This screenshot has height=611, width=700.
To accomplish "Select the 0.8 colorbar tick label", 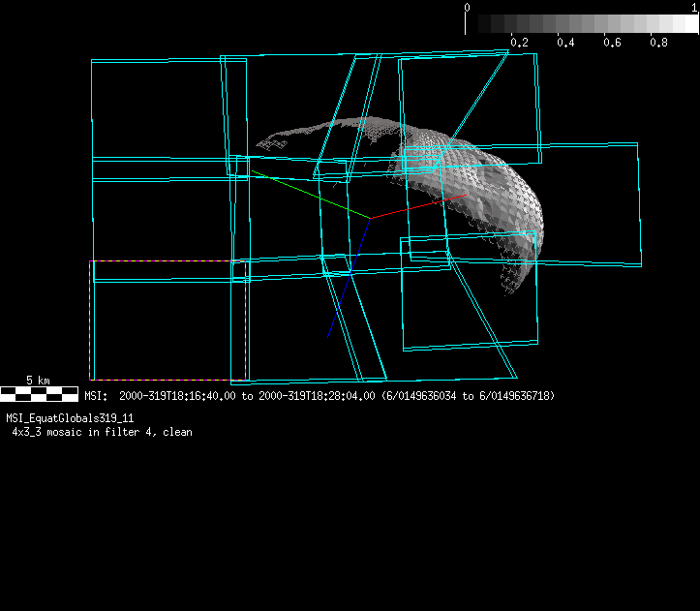I will pyautogui.click(x=658, y=43).
